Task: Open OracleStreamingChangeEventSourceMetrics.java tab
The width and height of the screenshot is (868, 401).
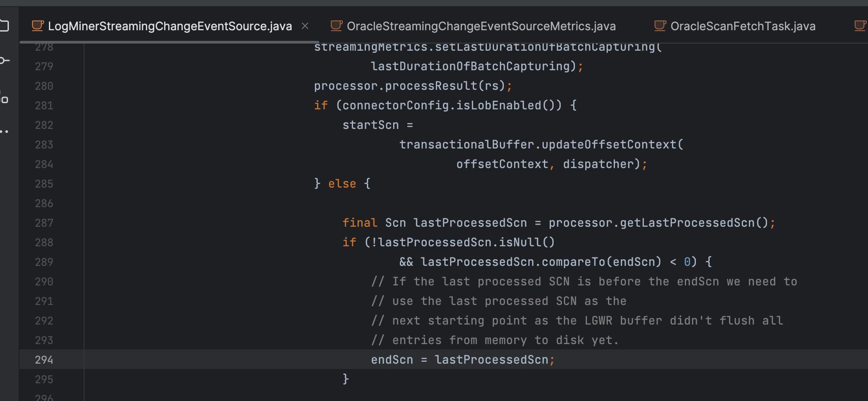Action: (481, 26)
